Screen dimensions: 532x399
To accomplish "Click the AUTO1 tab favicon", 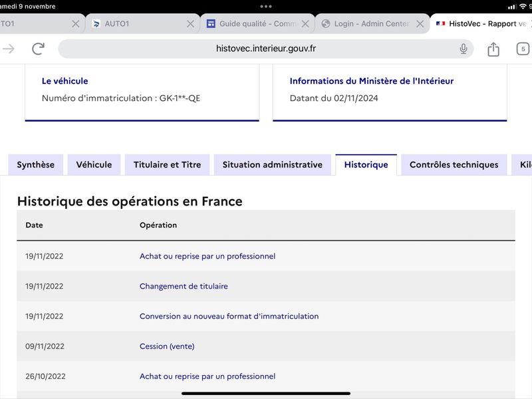I will click(x=96, y=24).
